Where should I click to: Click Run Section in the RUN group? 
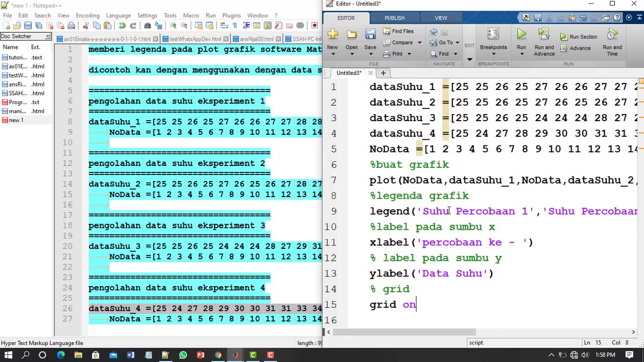(x=579, y=37)
